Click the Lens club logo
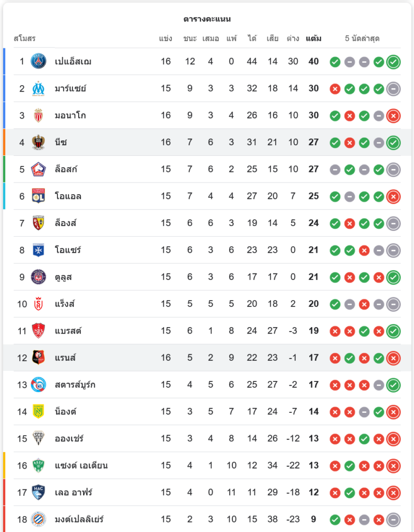This screenshot has height=532, width=414. 38,223
